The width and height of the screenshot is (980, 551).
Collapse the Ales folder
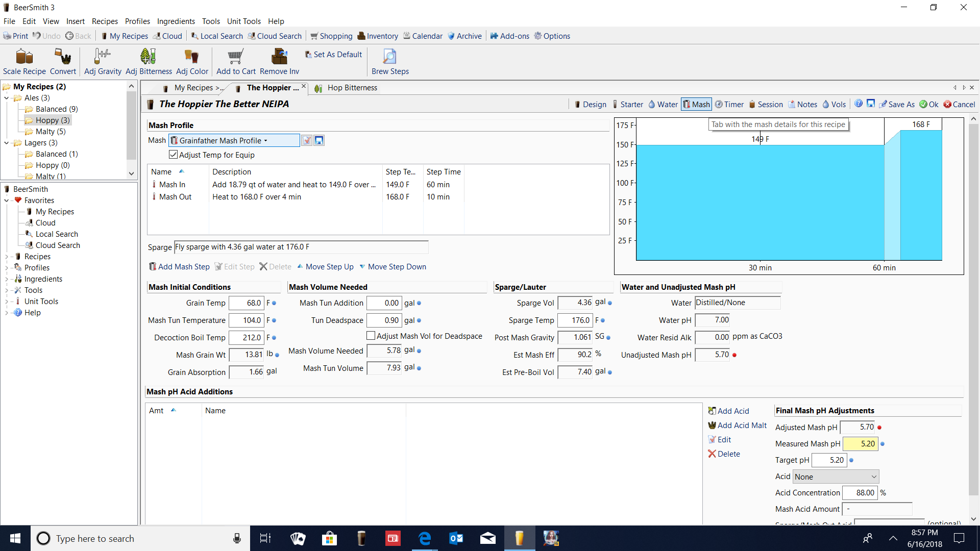6,98
